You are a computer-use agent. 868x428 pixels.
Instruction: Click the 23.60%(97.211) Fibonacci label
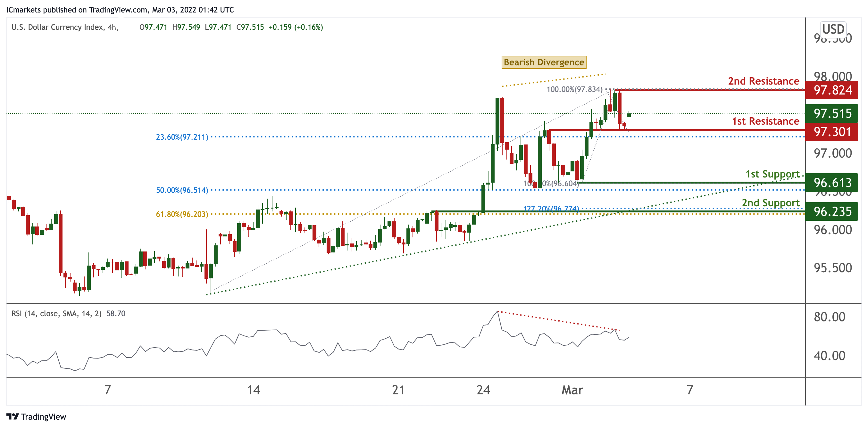click(x=182, y=137)
